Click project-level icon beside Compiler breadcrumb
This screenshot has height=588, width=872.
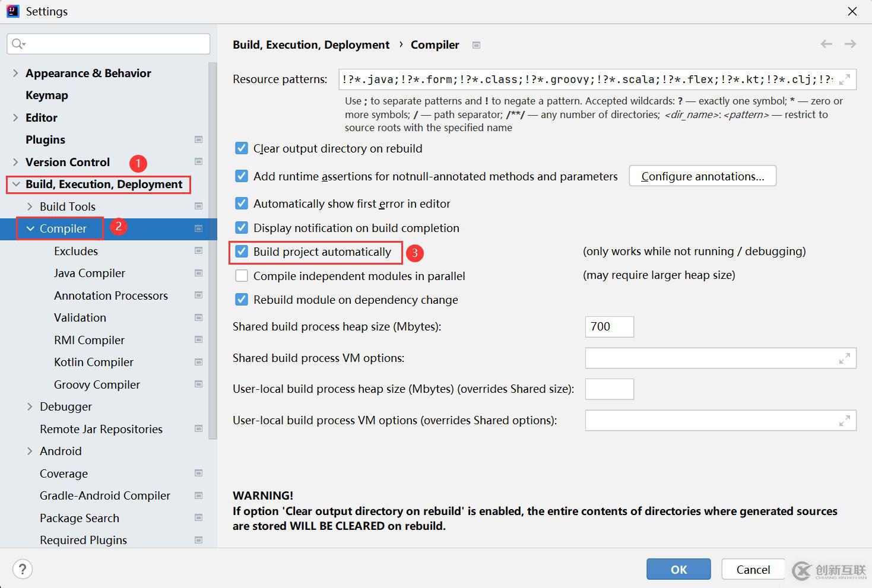coord(476,45)
